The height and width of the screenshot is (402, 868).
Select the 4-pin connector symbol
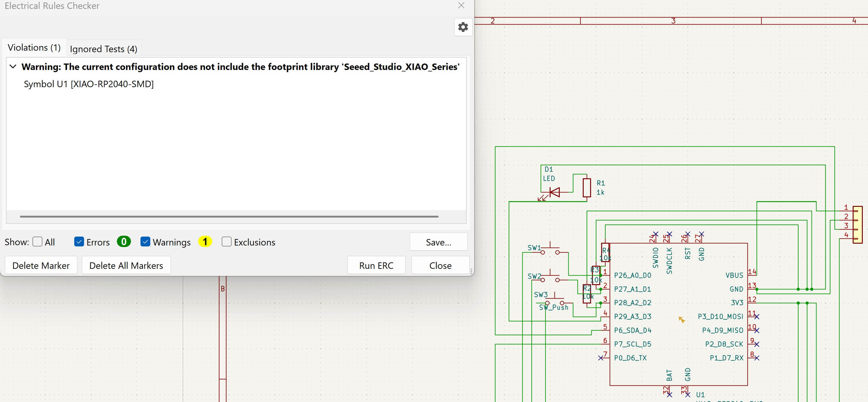click(x=857, y=225)
